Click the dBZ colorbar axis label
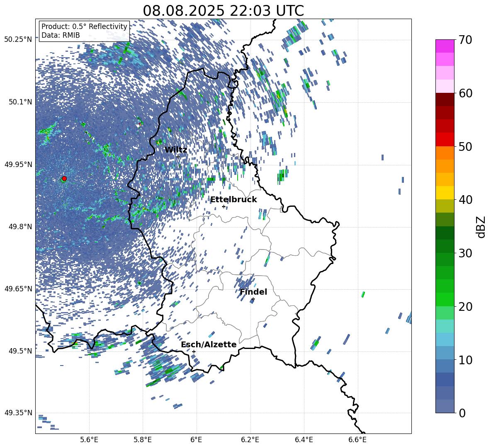Image resolution: width=491 pixels, height=448 pixels. [x=481, y=227]
